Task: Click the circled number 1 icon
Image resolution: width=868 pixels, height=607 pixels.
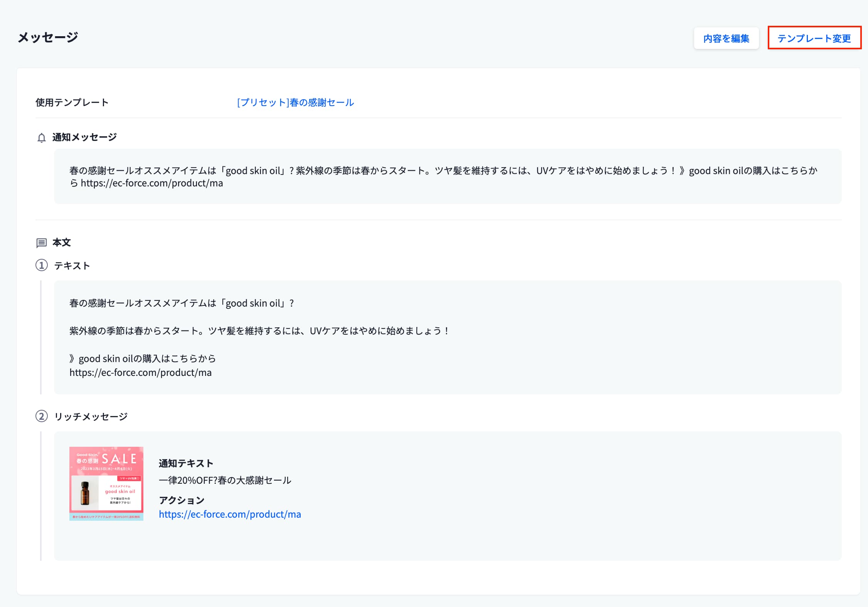Action: coord(42,265)
